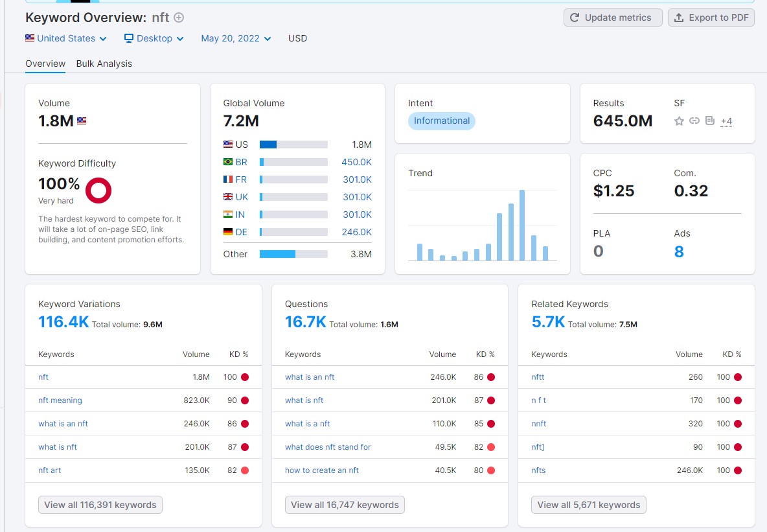Click the 823.0K volume for nft meaning
Image resolution: width=767 pixels, height=532 pixels.
pos(197,400)
